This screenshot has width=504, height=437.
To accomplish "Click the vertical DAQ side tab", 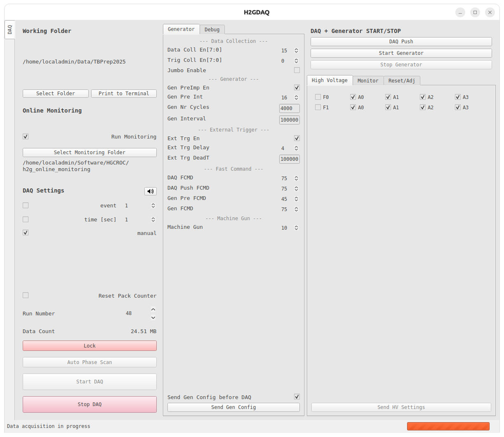I will tap(10, 30).
